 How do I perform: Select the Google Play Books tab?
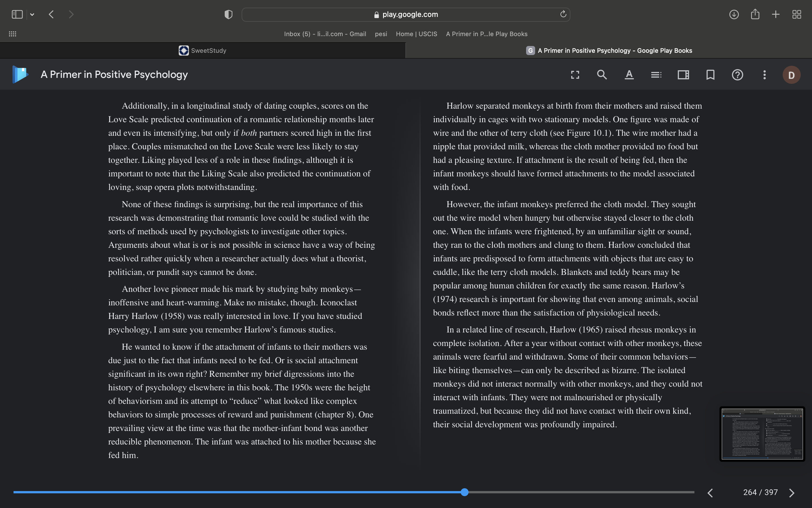609,51
